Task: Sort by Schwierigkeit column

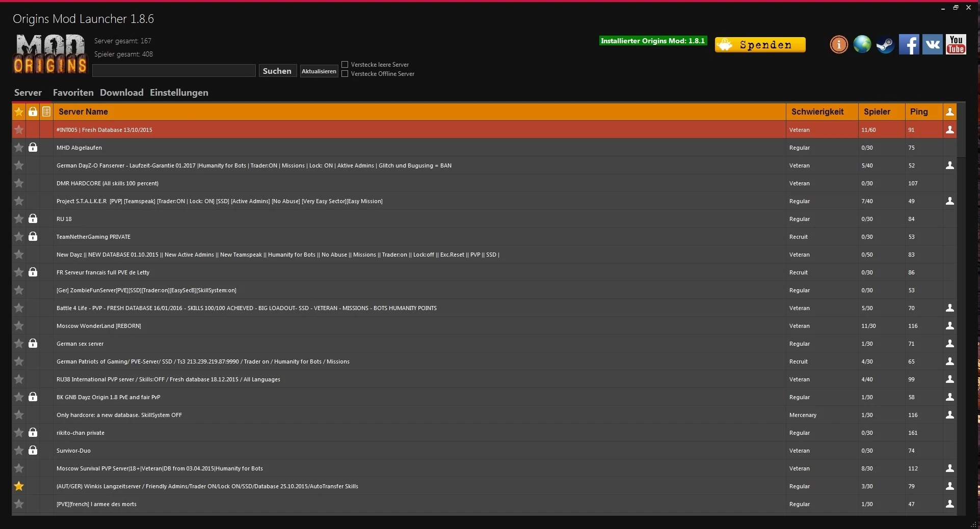Action: (822, 112)
